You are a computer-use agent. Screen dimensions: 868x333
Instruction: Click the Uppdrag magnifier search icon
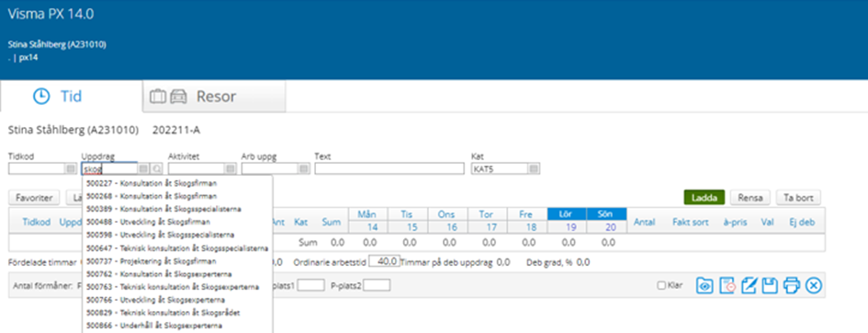[x=156, y=169]
